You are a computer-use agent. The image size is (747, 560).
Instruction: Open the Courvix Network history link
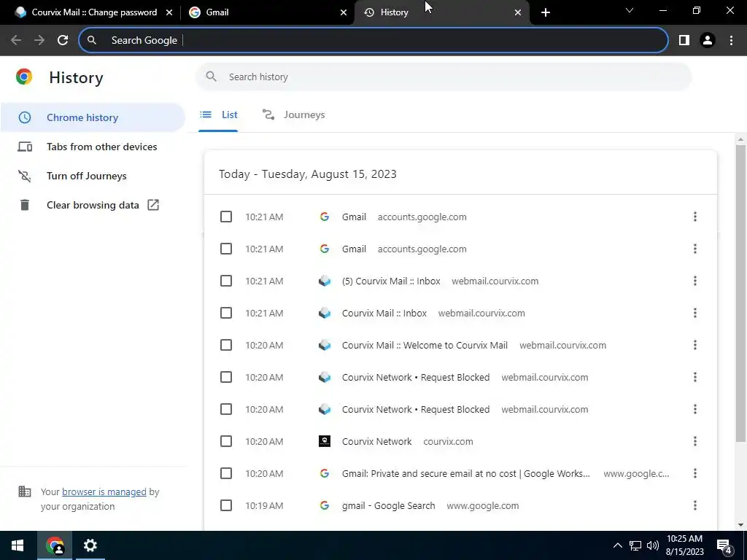[377, 441]
